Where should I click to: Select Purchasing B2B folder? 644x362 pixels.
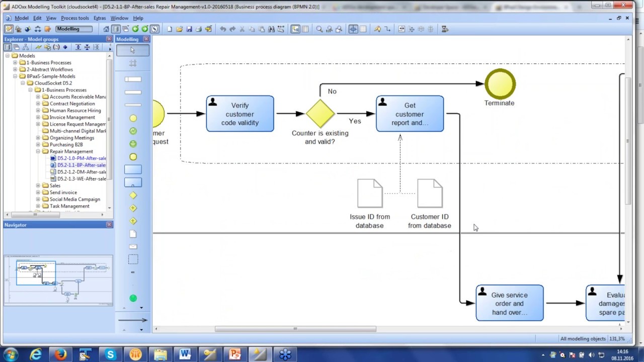66,145
